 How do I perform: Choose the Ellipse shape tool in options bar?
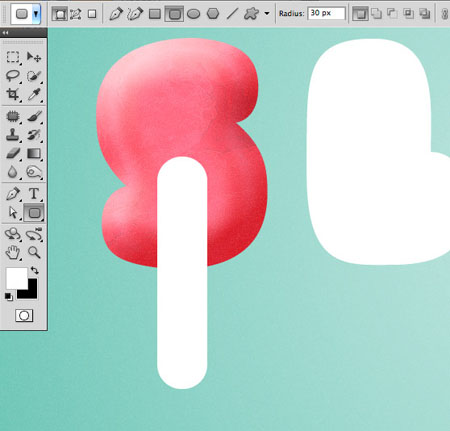point(194,14)
